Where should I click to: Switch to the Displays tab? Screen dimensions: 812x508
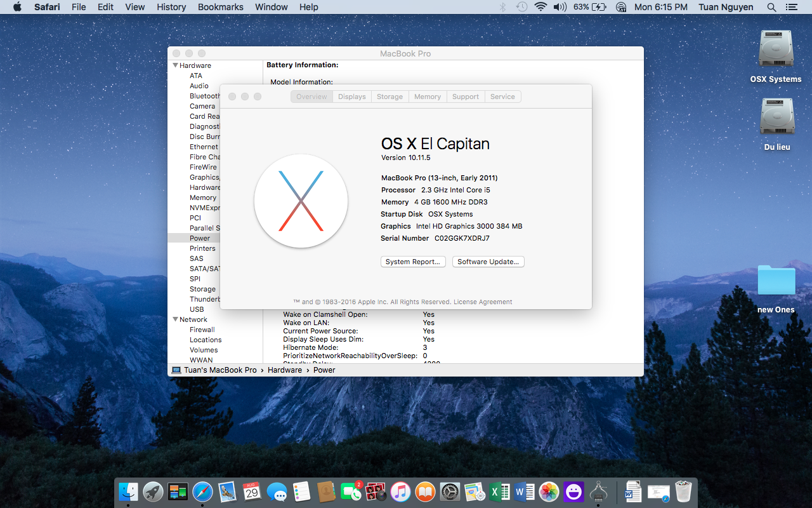pyautogui.click(x=351, y=97)
